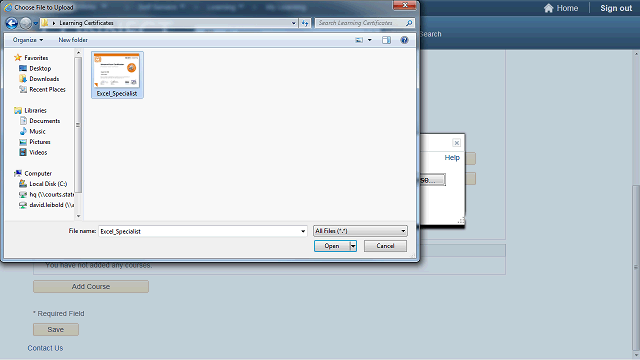The height and width of the screenshot is (360, 640).
Task: Open the Music library
Action: (37, 131)
